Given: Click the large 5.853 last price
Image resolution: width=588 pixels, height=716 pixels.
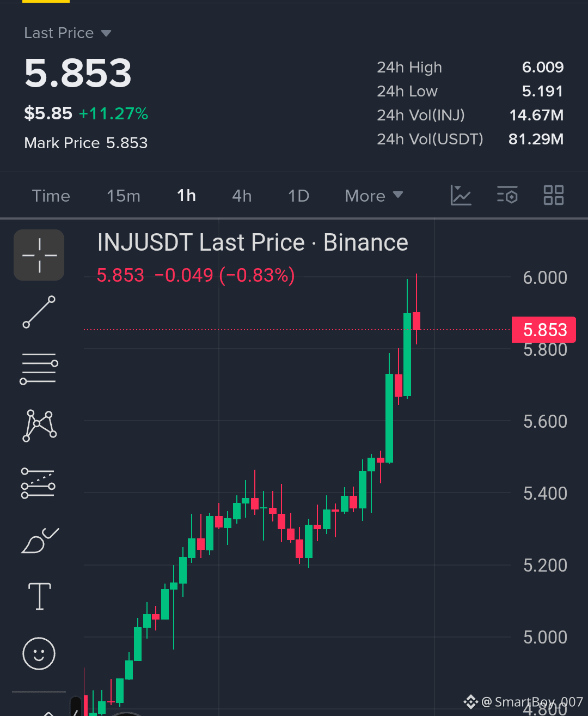Looking at the screenshot, I should [78, 73].
